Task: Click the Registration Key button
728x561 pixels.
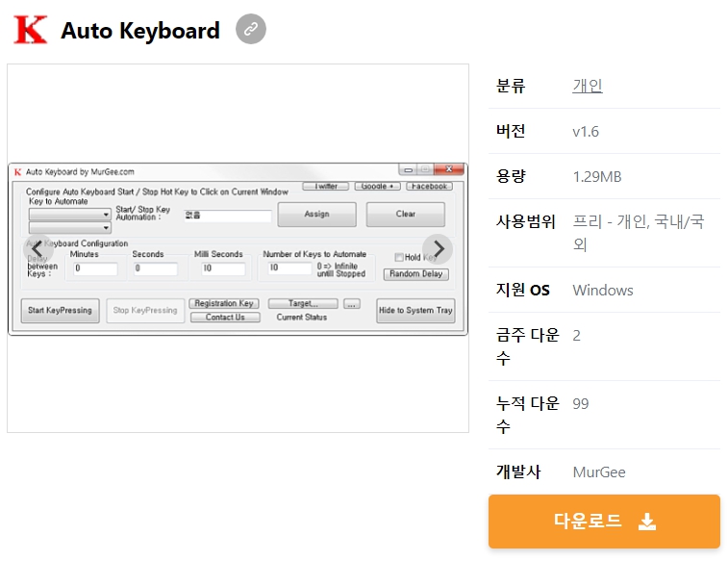Action: point(224,303)
